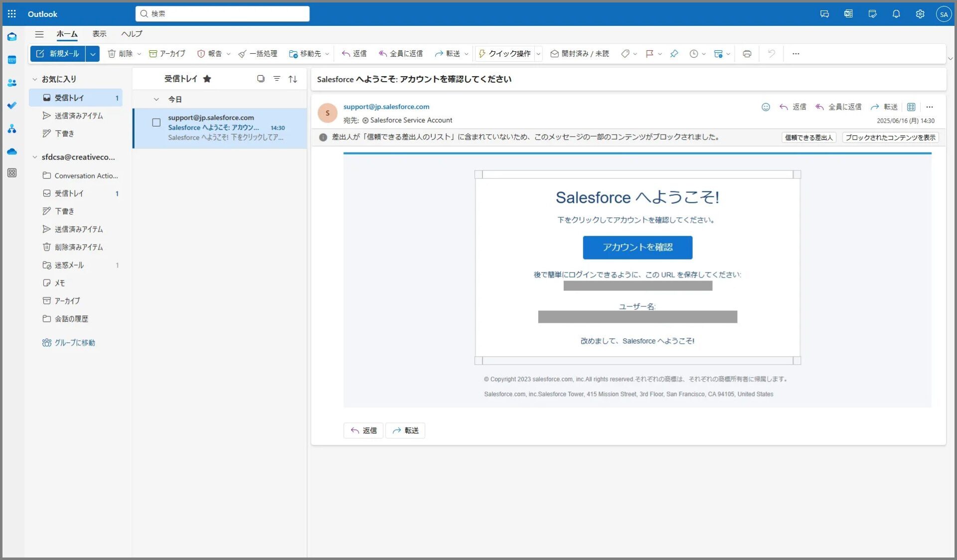Open the OneDrive cloud icon
957x560 pixels.
(x=12, y=151)
